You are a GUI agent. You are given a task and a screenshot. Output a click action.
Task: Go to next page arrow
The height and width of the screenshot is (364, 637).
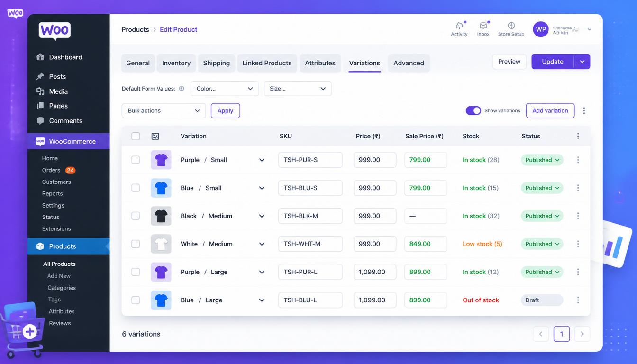(582, 334)
